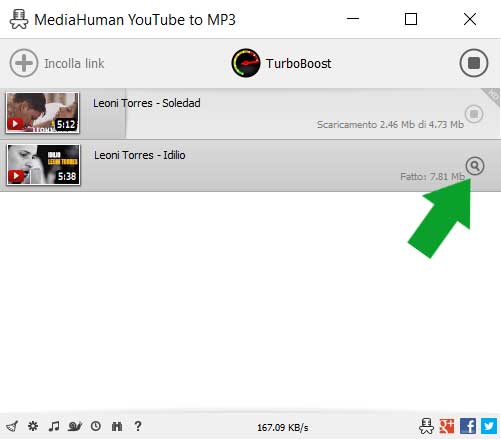Click the 167.09 KB/s speed indicator
This screenshot has width=501, height=440.
283,427
